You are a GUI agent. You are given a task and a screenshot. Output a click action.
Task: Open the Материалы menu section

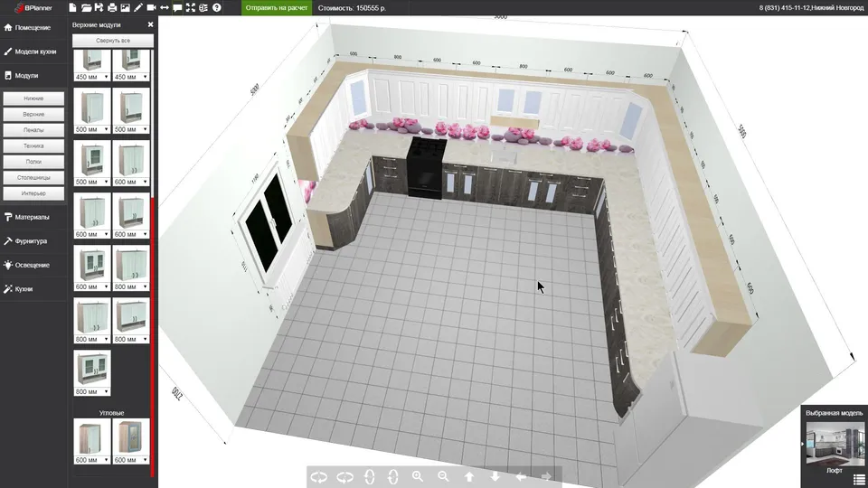pos(33,218)
